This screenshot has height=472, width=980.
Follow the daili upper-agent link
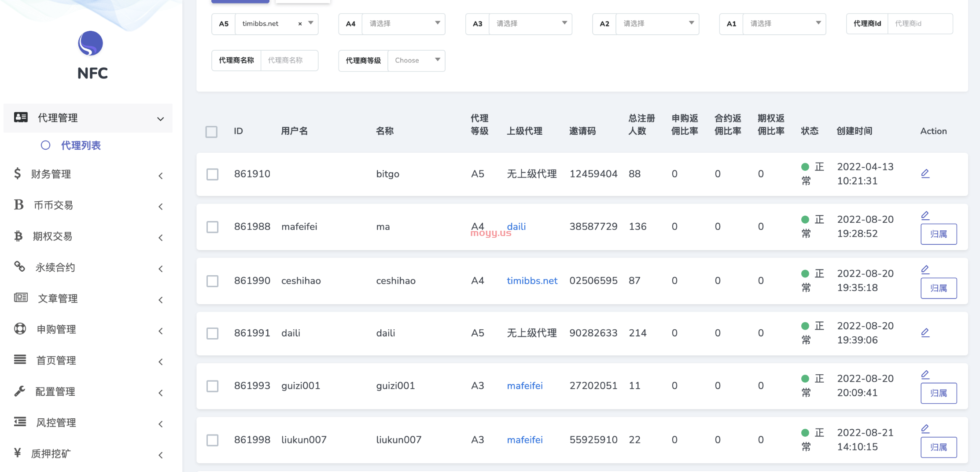tap(516, 226)
